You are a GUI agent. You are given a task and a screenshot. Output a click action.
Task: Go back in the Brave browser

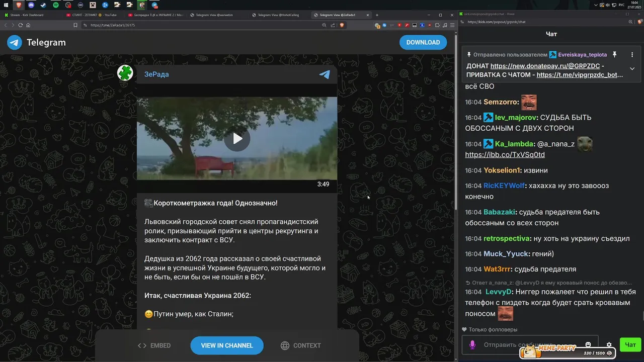(6, 25)
